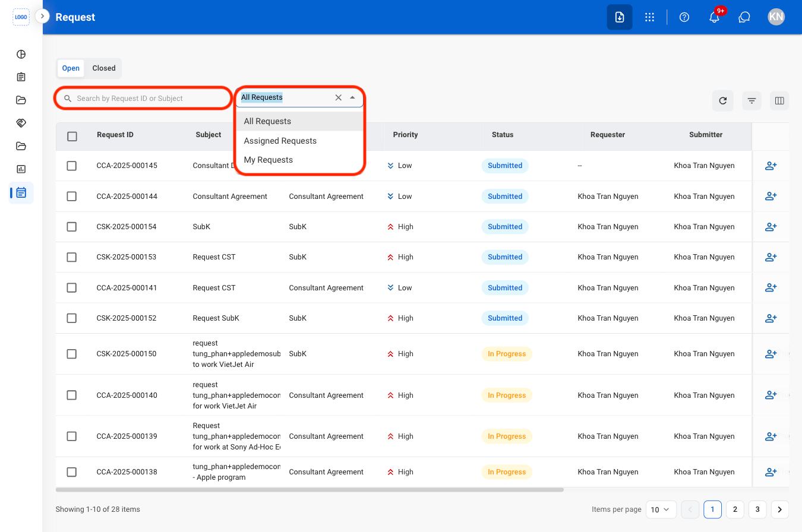Open the apps grid menu icon
Viewport: 802px width, 532px height.
coord(649,17)
